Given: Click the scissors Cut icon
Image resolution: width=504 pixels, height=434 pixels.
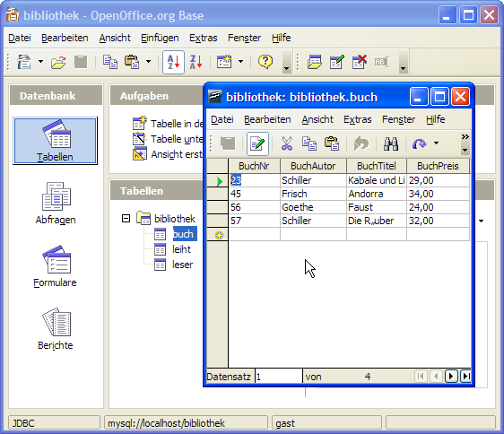Looking at the screenshot, I should click(286, 143).
